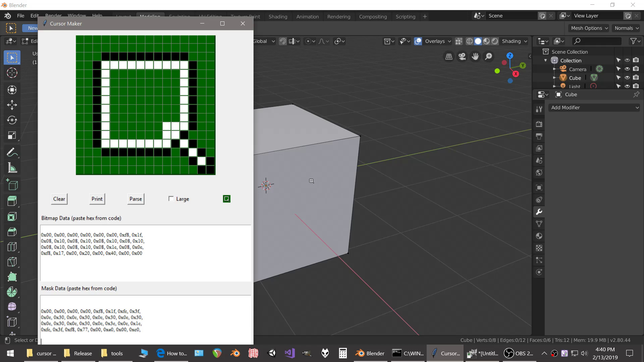The image size is (644, 362).
Task: Click the Rotate tool in sidebar
Action: coord(12,120)
